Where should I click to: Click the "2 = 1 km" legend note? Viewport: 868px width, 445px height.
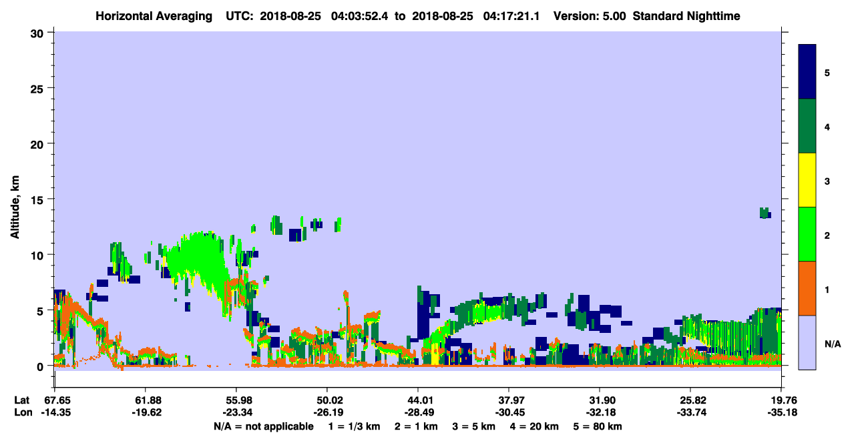[416, 426]
